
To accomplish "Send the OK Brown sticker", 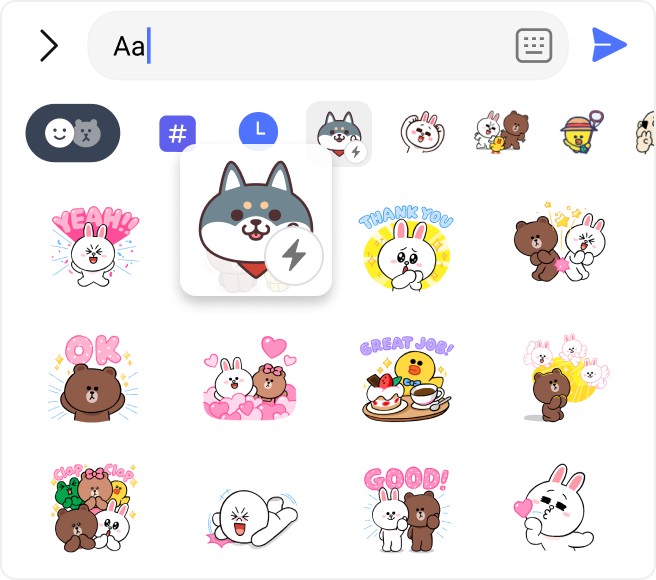I will (x=93, y=378).
